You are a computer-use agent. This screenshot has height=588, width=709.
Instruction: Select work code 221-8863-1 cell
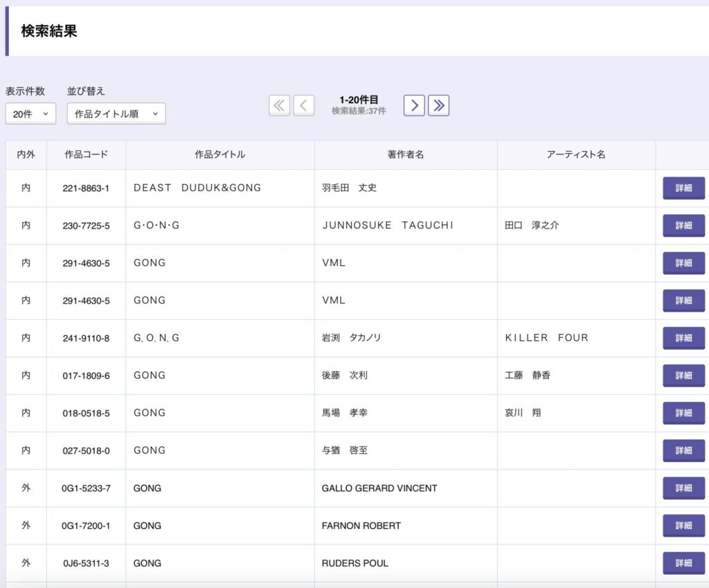[86, 188]
